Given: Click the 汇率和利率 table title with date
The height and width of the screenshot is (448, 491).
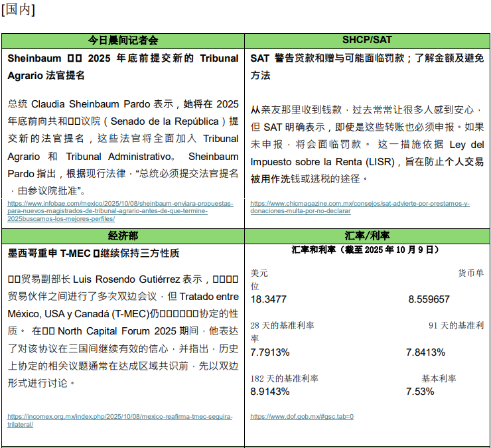Looking at the screenshot, I should [x=367, y=250].
